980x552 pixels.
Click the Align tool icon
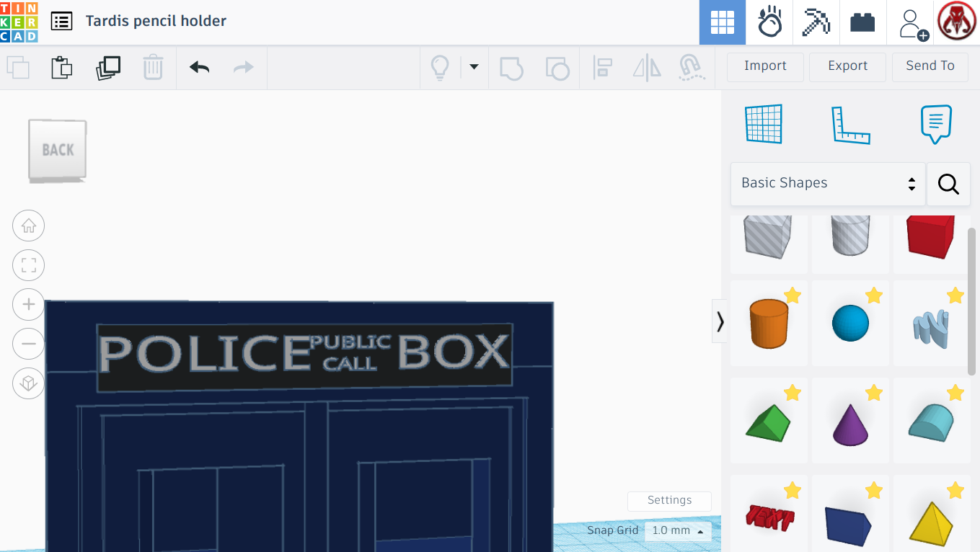click(602, 68)
